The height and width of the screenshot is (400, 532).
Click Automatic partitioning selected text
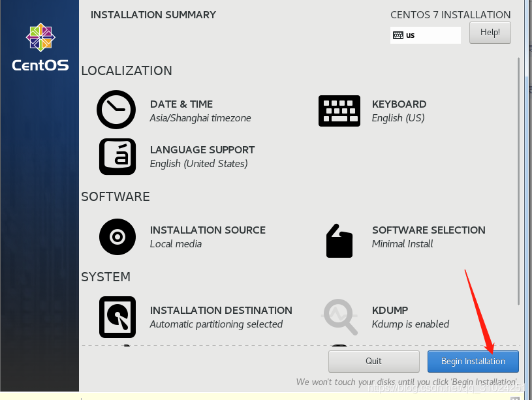pyautogui.click(x=216, y=324)
